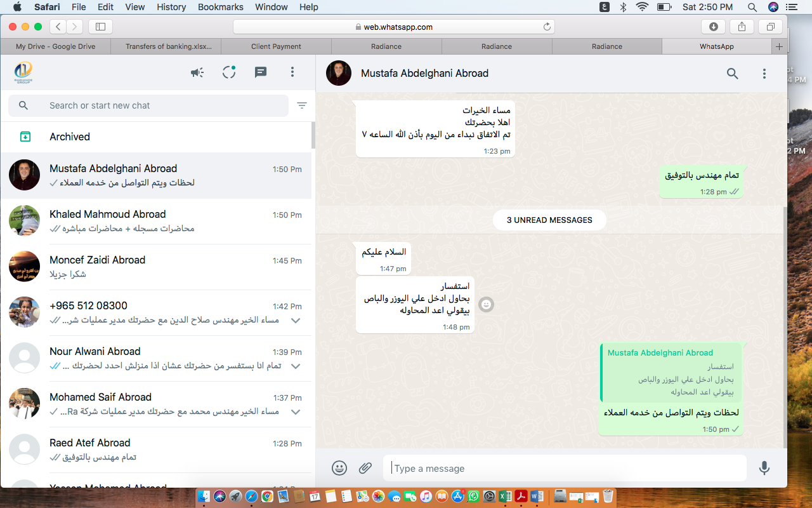Go forward in Safari
812x508 pixels.
click(x=75, y=27)
